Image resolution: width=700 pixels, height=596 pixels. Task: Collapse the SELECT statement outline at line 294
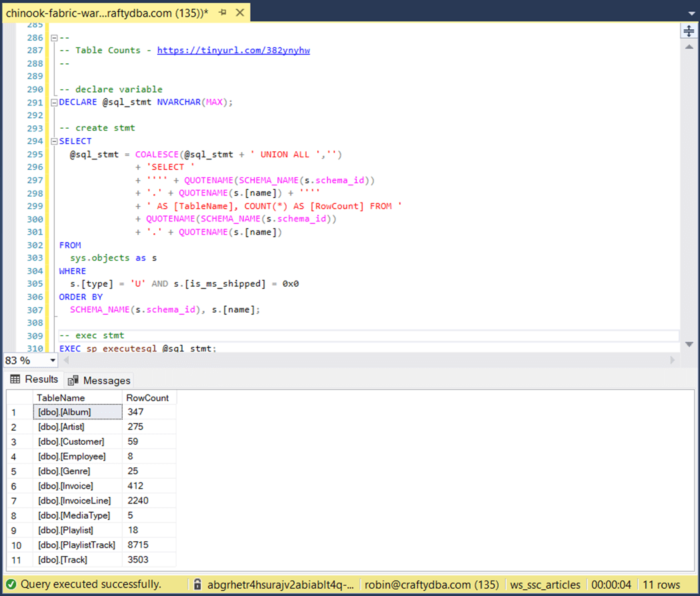click(x=54, y=141)
